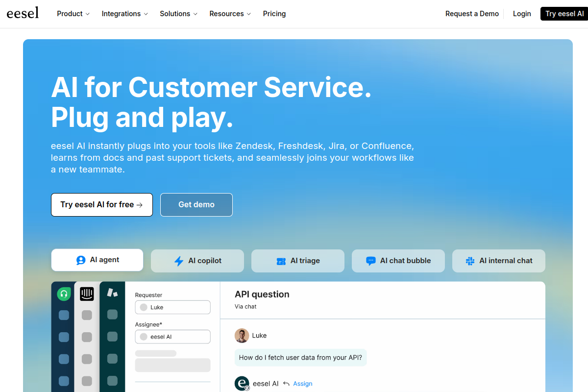The image size is (588, 392).
Task: Click the Get demo button
Action: (x=196, y=205)
